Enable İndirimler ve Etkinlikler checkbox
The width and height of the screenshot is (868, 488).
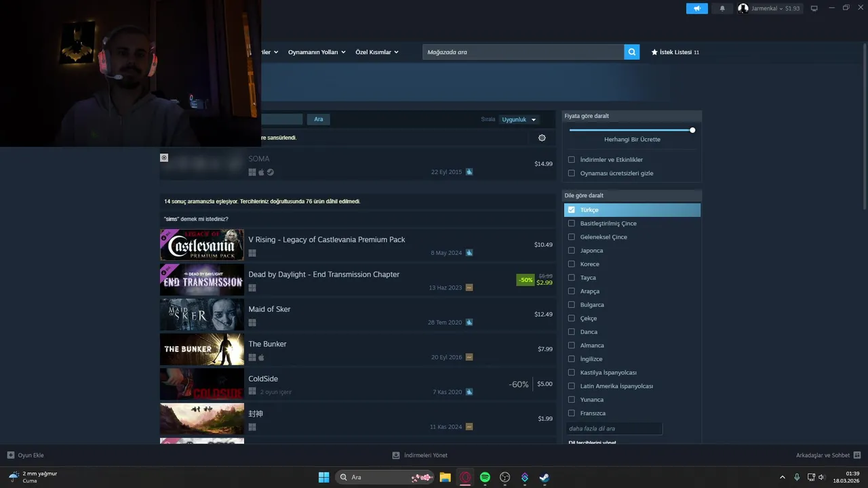[x=572, y=160]
